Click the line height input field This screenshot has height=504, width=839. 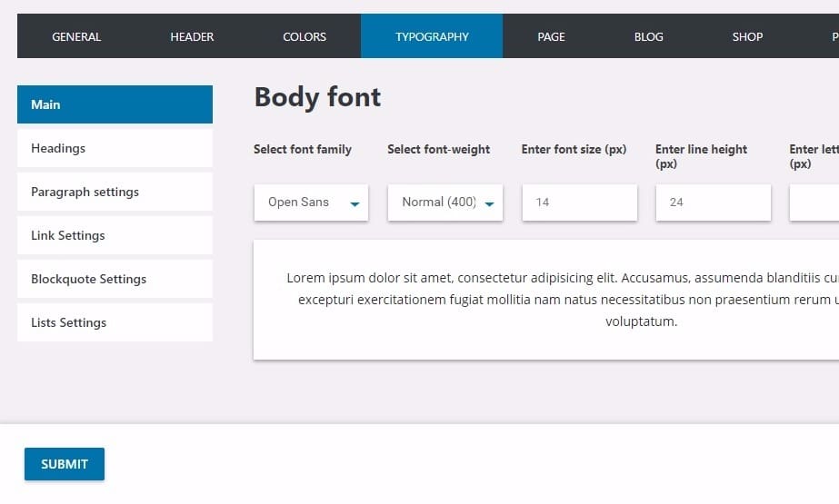point(713,203)
